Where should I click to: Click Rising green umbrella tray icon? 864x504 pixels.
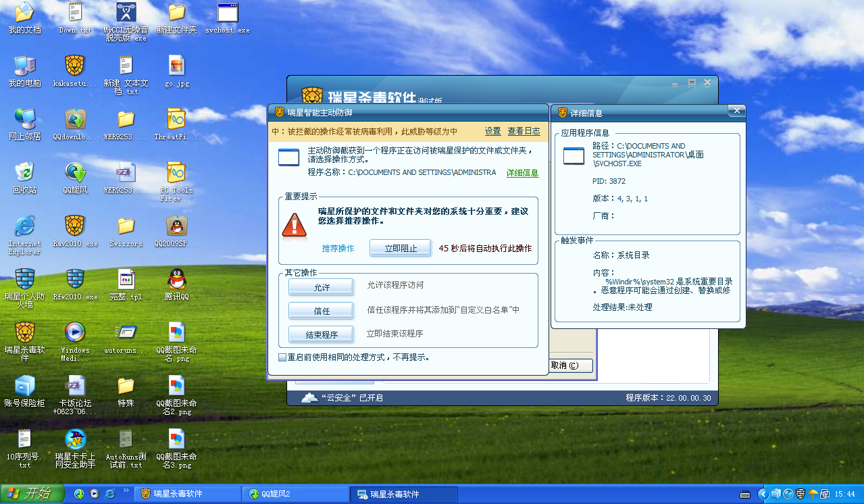click(x=813, y=494)
